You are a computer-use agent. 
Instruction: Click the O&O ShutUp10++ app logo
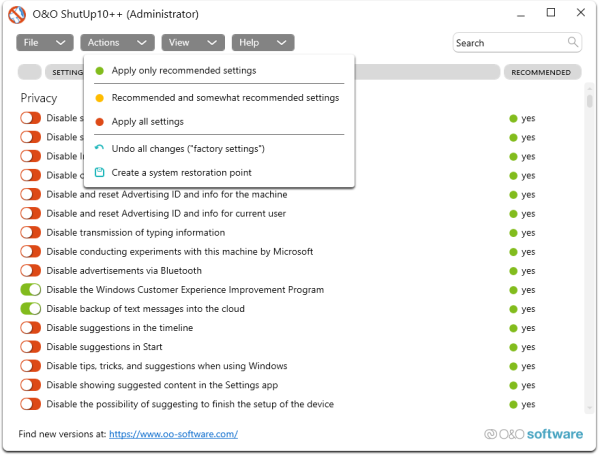coord(17,15)
